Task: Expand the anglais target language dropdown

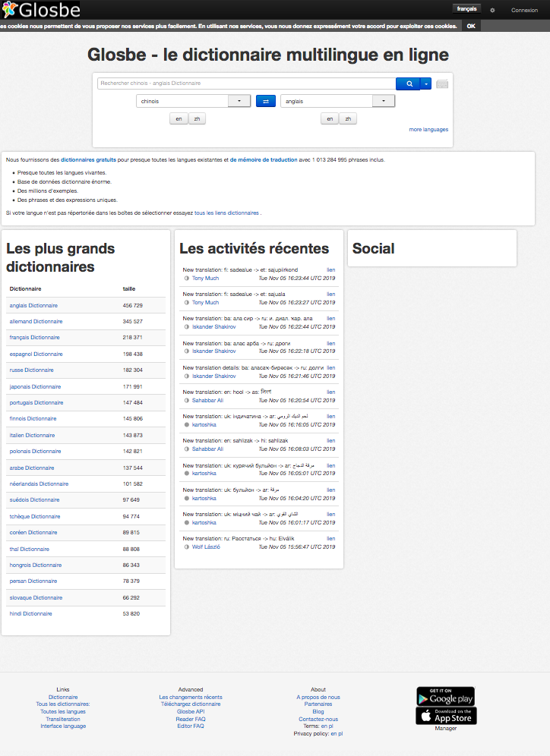Action: tap(384, 101)
